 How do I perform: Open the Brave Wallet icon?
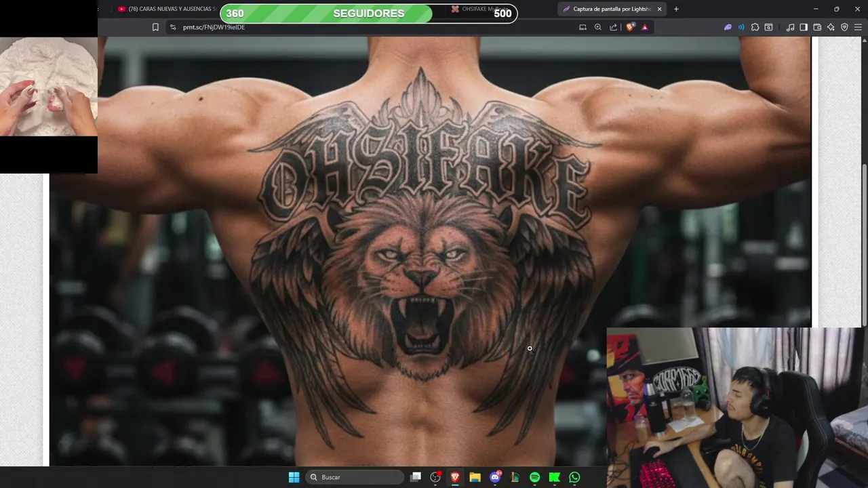817,27
